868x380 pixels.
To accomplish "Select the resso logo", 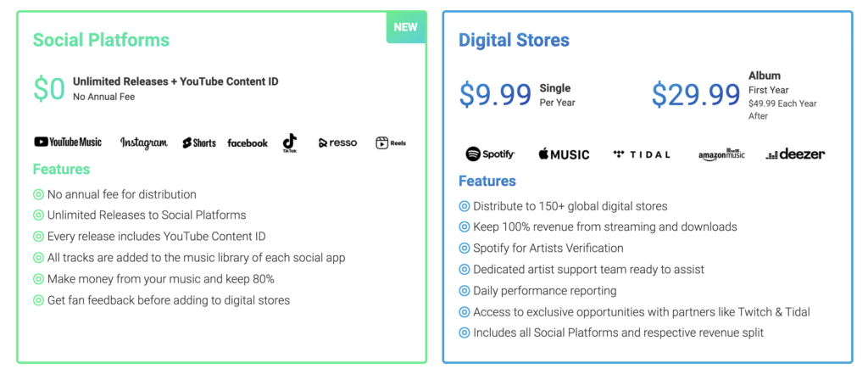I will pyautogui.click(x=337, y=142).
